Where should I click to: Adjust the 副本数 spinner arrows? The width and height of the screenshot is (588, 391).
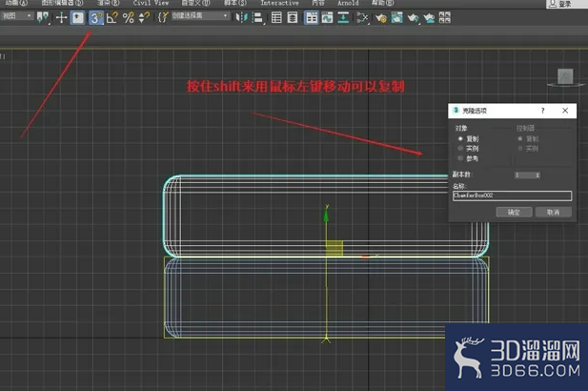[537, 175]
